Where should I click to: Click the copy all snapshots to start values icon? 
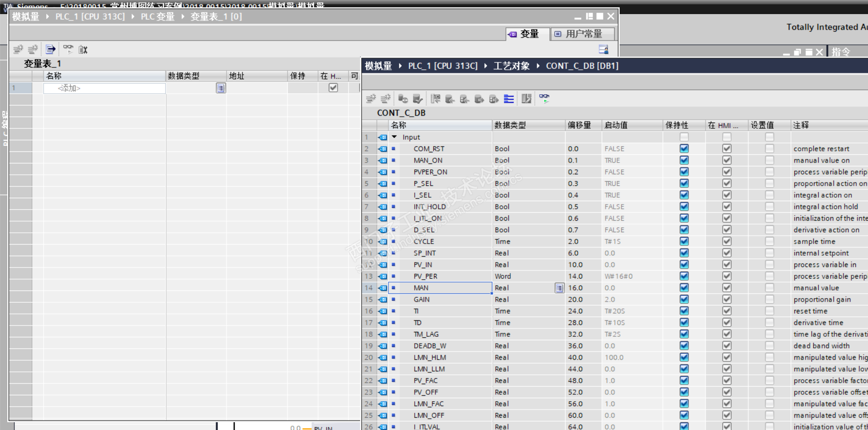tap(464, 99)
